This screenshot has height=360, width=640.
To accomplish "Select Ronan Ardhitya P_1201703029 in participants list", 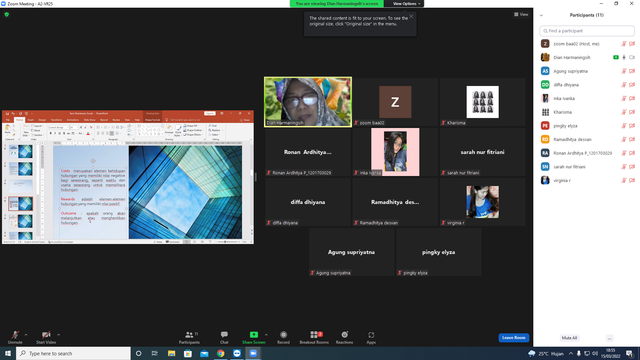I will [587, 153].
